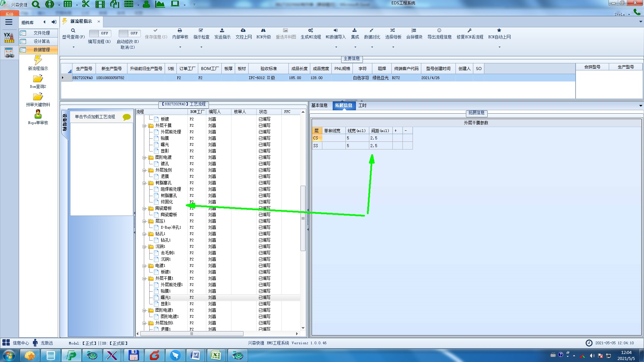
Task: Click the ECN升级 tool
Action: tap(264, 34)
